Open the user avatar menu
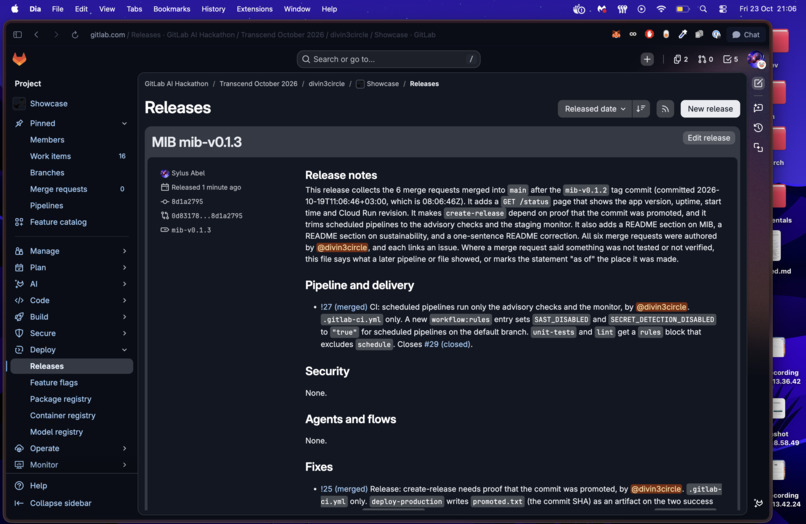The image size is (806, 524). (756, 60)
